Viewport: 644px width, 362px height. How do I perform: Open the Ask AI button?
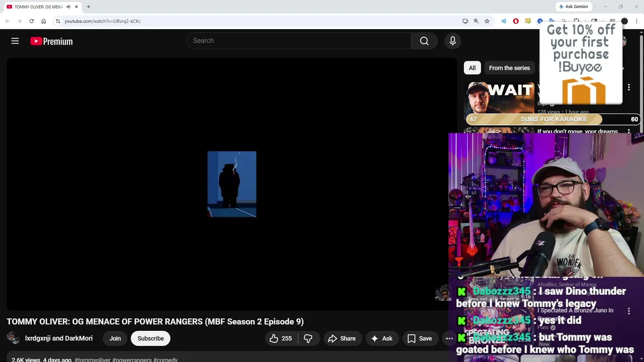click(x=381, y=338)
